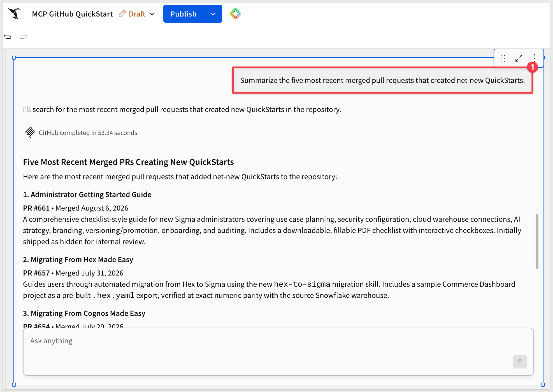Image resolution: width=553 pixels, height=392 pixels.
Task: Click the hex-to-sigma code text
Action: 302,284
